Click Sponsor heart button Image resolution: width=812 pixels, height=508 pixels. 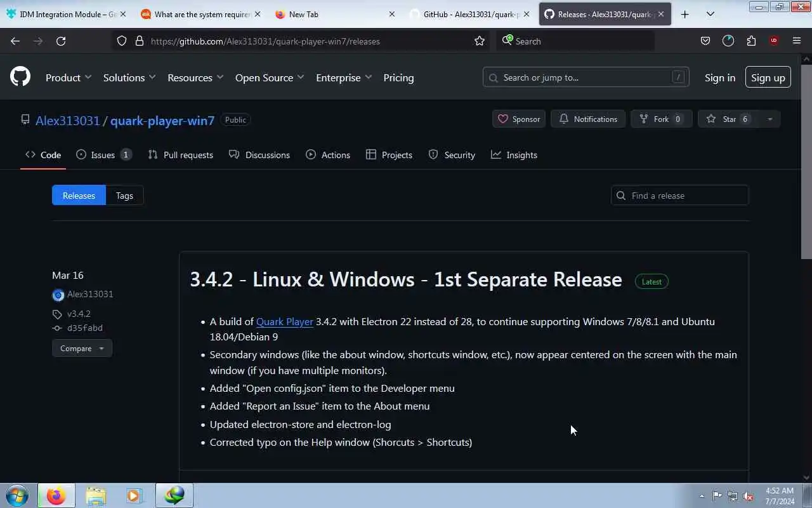[x=519, y=119]
